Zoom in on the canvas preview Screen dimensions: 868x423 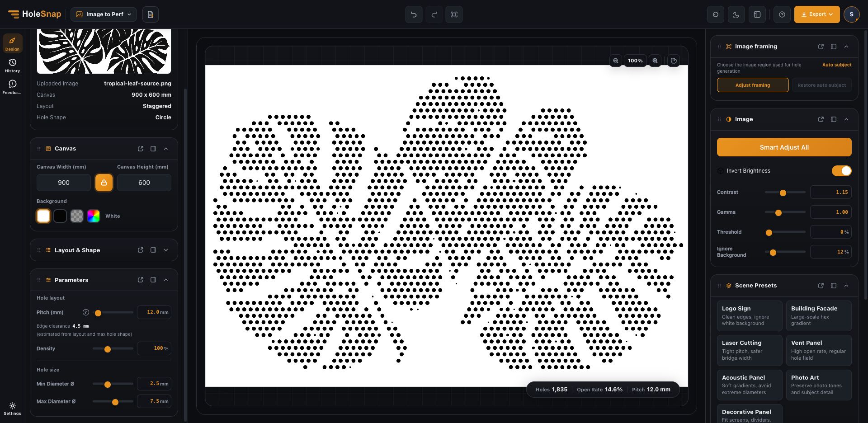click(x=655, y=61)
